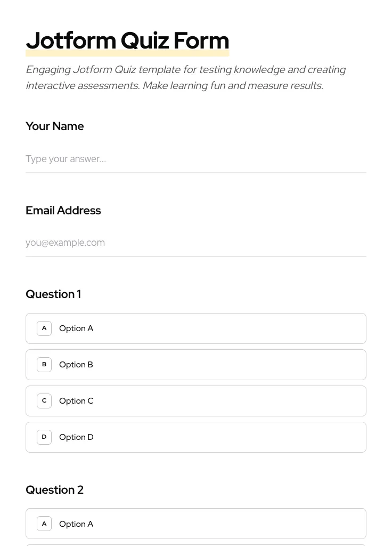
Task: Select Option C for Question 1
Action: [x=196, y=400]
